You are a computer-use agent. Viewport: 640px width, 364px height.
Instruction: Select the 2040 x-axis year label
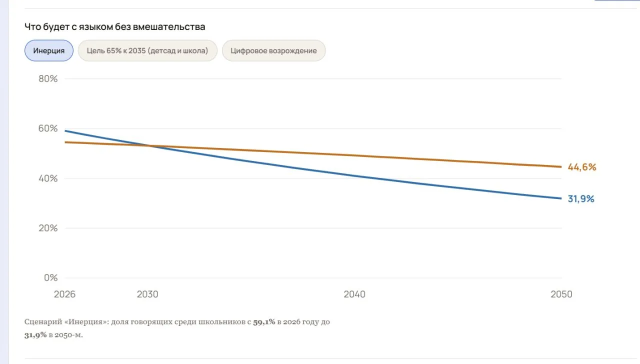(354, 294)
